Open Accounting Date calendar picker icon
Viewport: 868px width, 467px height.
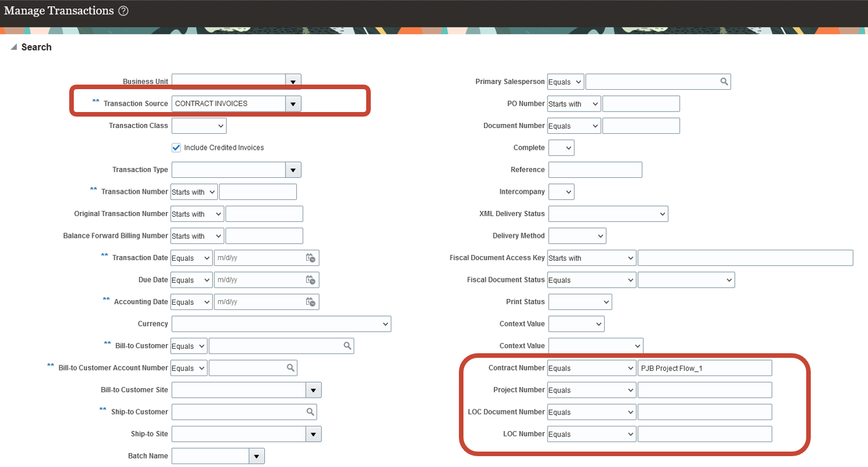[x=310, y=302]
